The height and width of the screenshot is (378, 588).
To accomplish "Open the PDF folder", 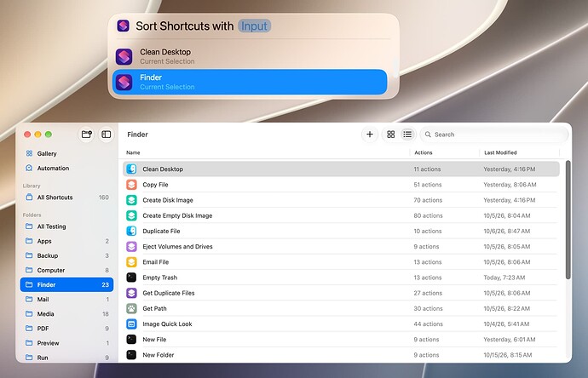I will (66, 329).
